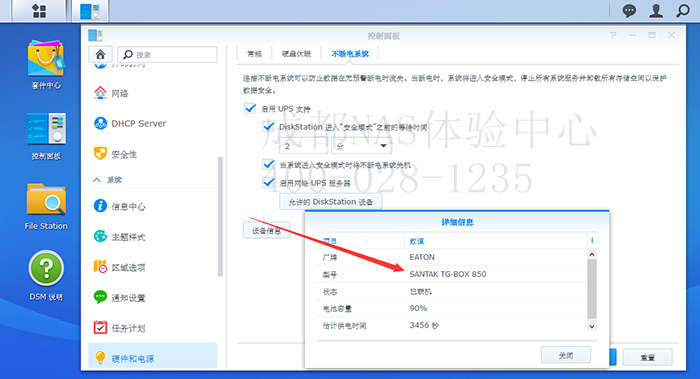Click the detail list scrollbar up arrow

click(x=592, y=254)
